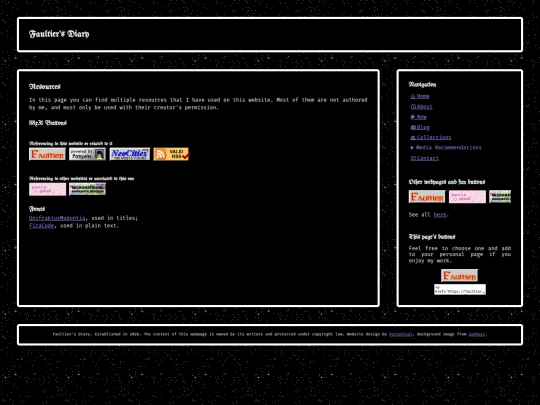Screen dimensions: 540x405
Task: Open the Contact link
Action: click(x=425, y=158)
